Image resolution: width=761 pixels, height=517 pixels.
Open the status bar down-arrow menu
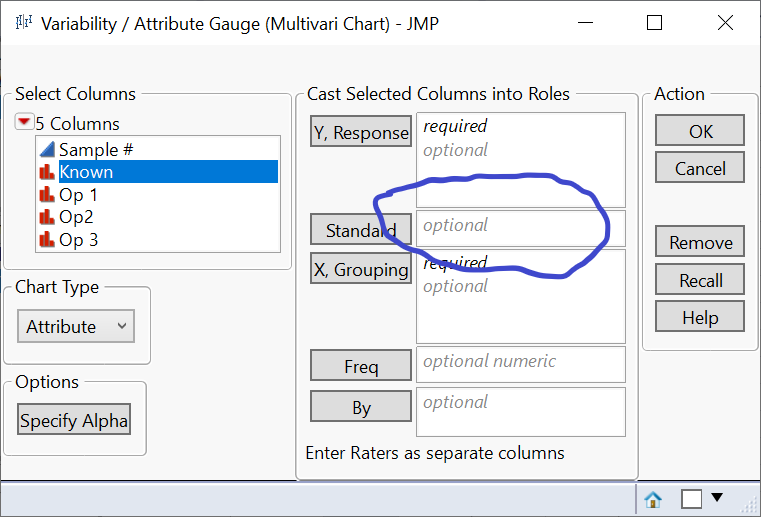click(717, 497)
